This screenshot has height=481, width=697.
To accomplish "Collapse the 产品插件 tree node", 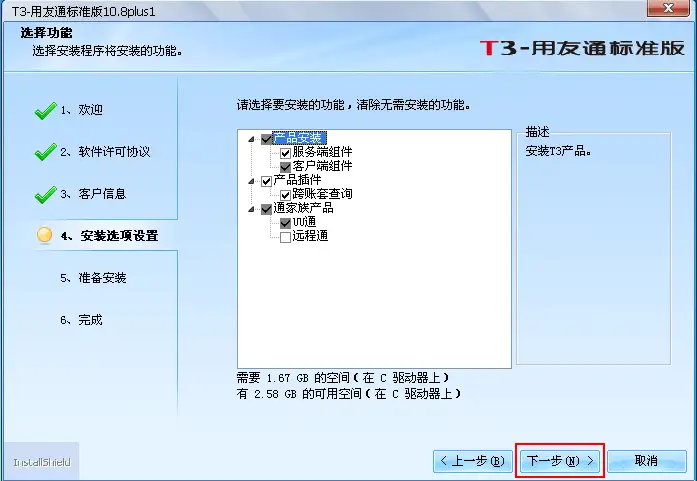I will pos(252,181).
